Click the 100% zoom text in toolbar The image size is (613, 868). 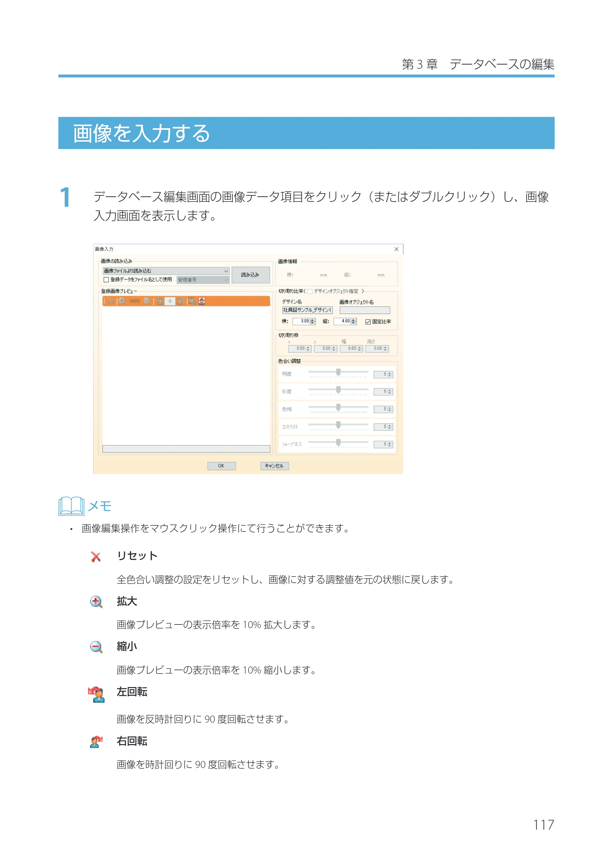[135, 301]
